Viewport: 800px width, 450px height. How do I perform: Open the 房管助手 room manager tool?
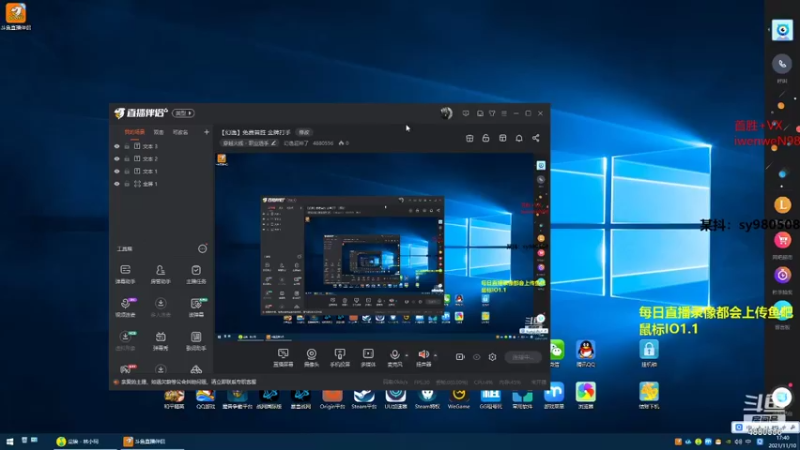click(x=160, y=274)
